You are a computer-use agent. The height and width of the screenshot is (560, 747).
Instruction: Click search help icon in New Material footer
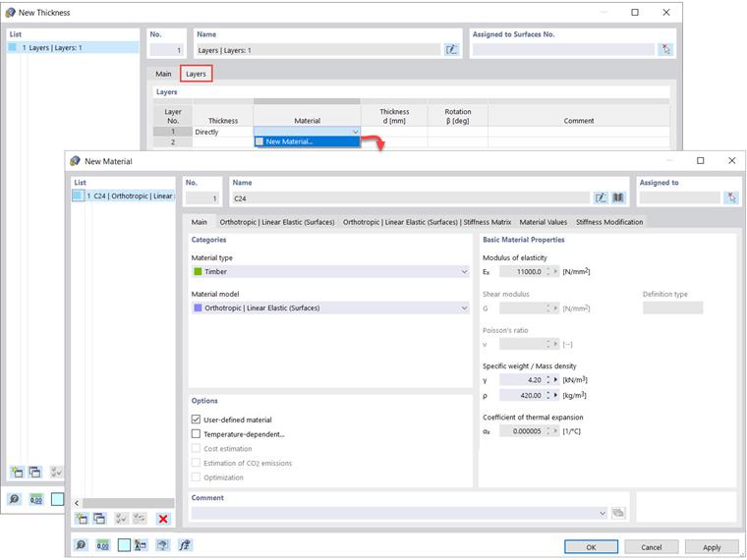pyautogui.click(x=81, y=544)
